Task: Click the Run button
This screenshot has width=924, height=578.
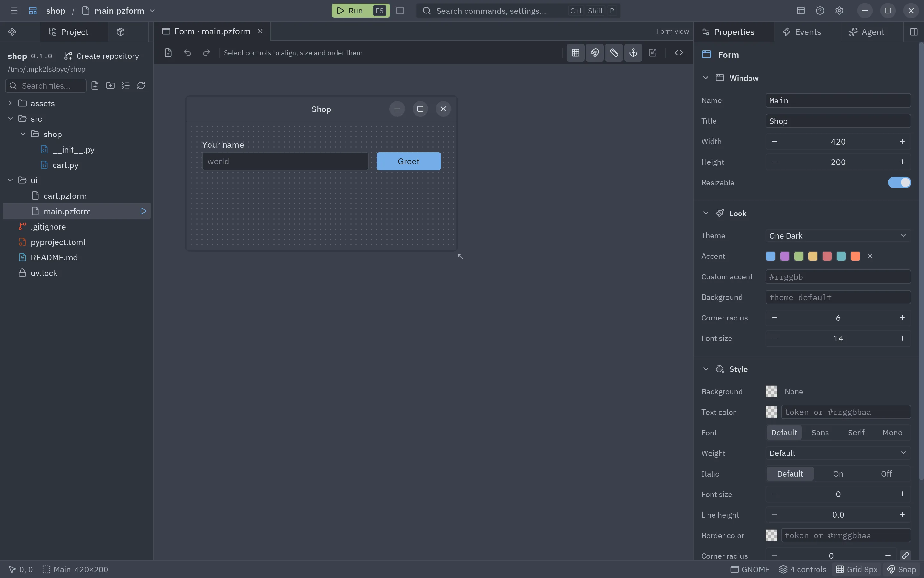Action: tap(360, 11)
